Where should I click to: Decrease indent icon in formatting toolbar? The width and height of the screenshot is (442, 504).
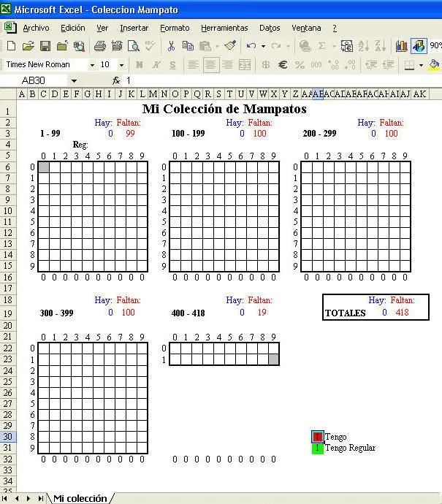tap(371, 64)
